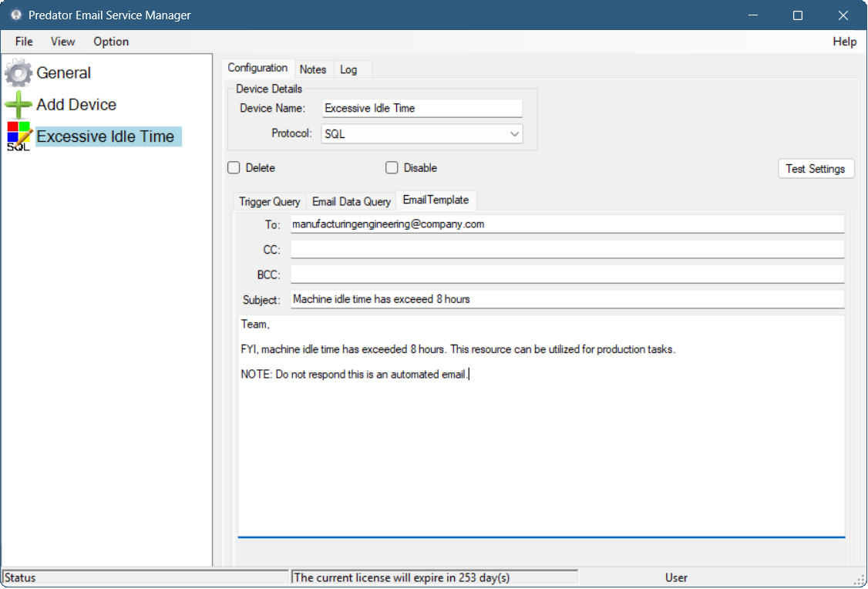
Task: Switch to the Notes tab
Action: pos(313,69)
